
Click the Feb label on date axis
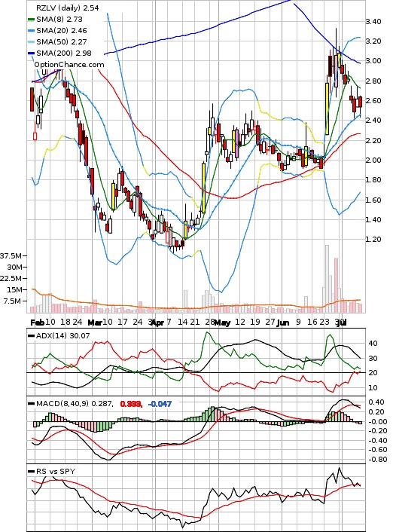pyautogui.click(x=38, y=323)
